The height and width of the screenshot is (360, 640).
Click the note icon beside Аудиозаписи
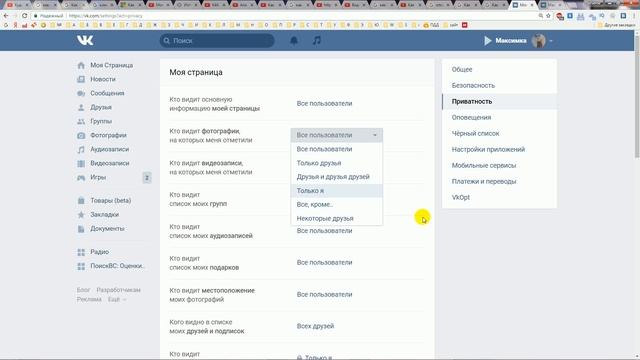click(81, 149)
